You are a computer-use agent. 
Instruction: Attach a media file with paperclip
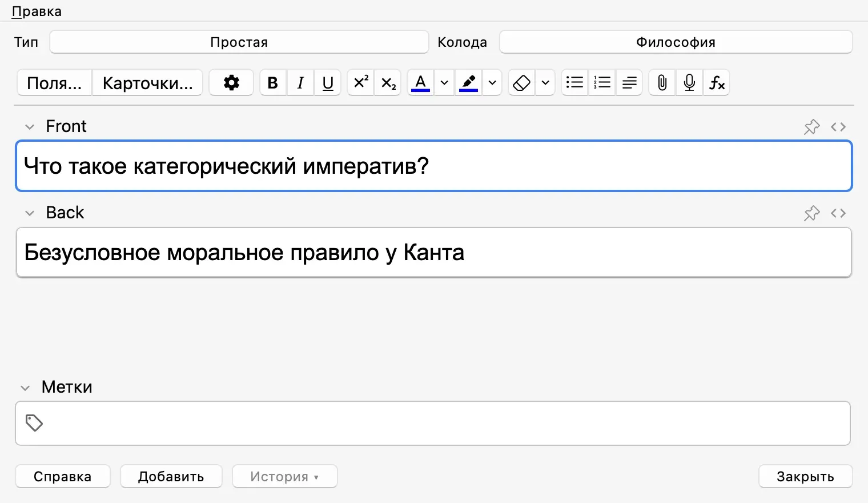[662, 83]
